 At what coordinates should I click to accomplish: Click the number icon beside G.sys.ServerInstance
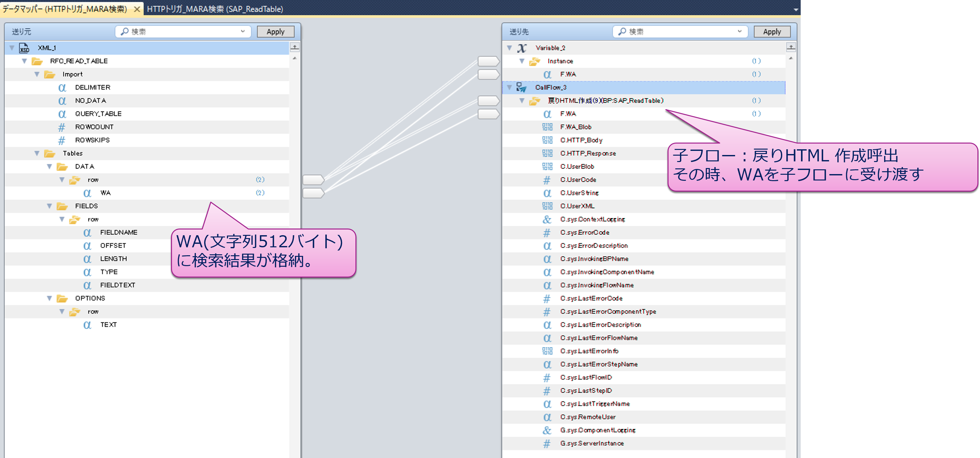(x=547, y=444)
